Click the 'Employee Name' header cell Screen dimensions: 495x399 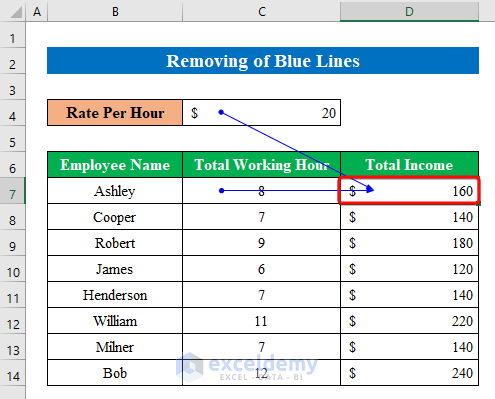(115, 165)
